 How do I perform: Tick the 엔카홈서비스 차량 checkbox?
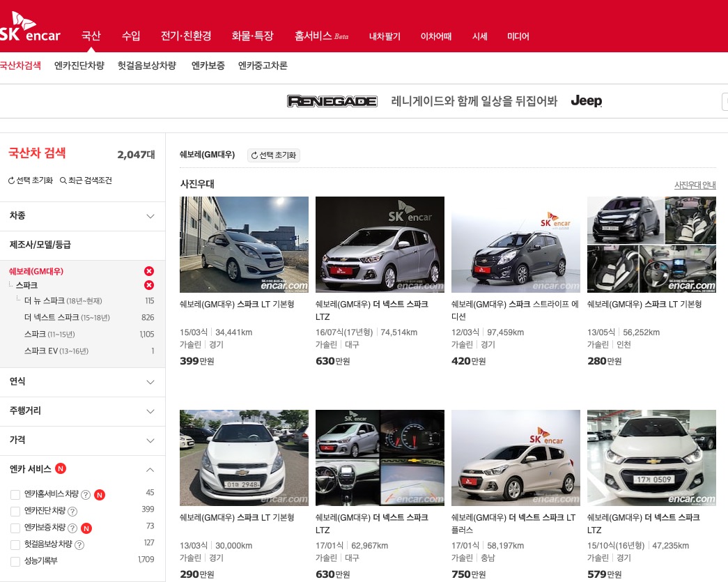point(15,495)
